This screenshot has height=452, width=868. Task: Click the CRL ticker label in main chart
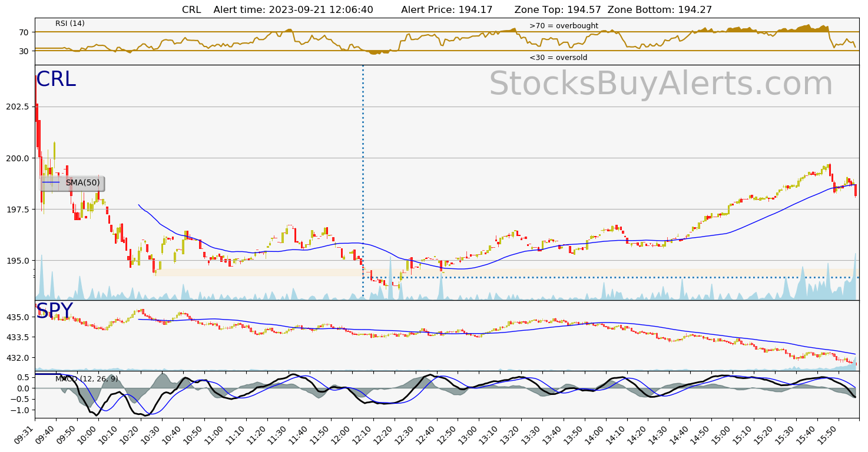(x=56, y=79)
